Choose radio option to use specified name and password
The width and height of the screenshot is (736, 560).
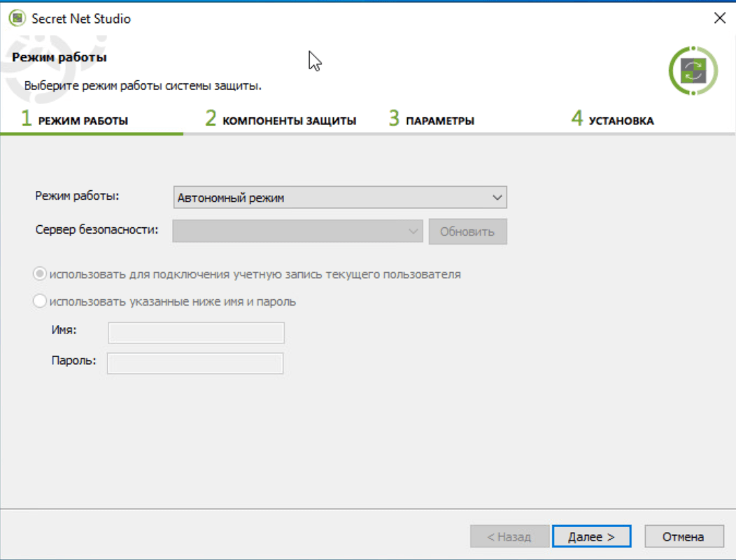(x=41, y=302)
